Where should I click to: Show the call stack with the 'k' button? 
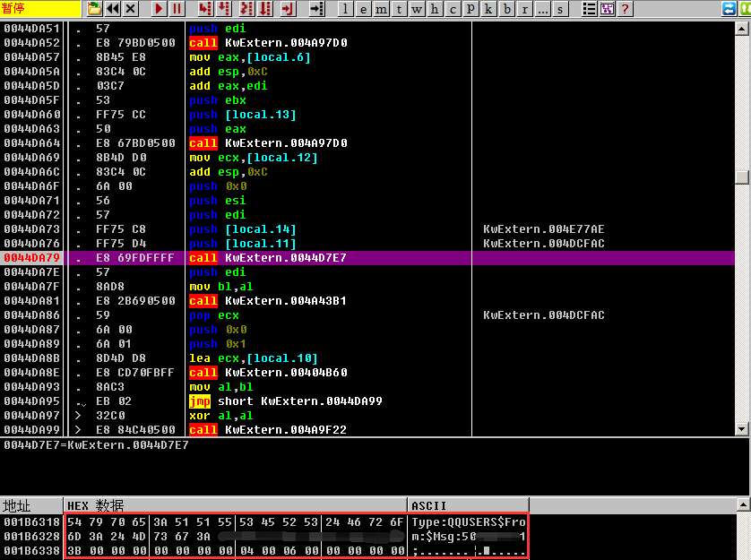(489, 9)
